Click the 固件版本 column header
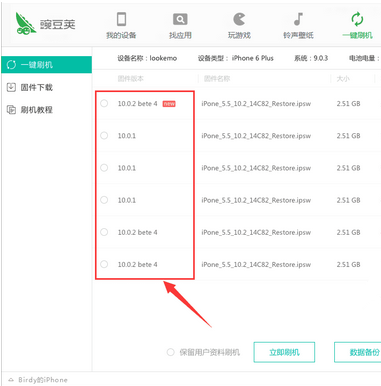 (x=130, y=79)
